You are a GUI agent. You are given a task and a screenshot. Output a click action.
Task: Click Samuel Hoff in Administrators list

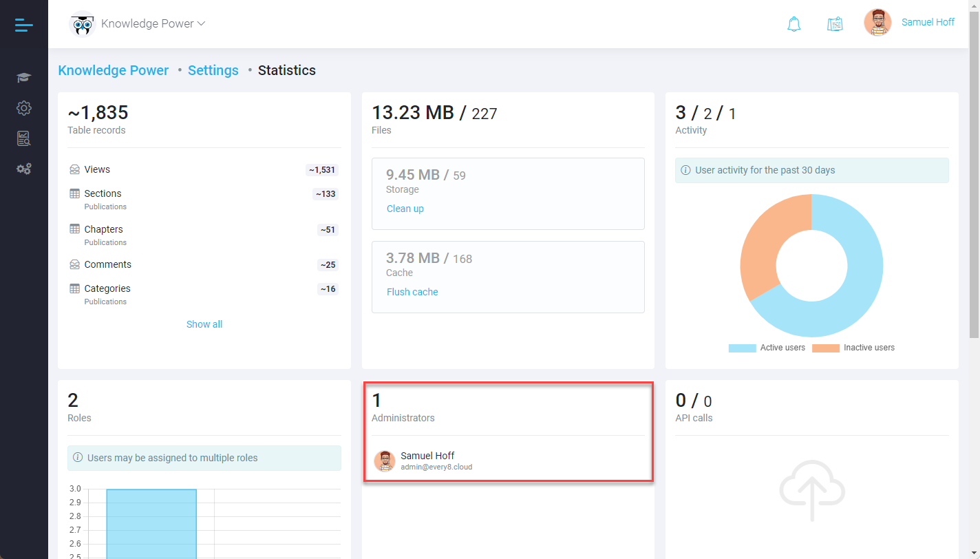tap(427, 456)
